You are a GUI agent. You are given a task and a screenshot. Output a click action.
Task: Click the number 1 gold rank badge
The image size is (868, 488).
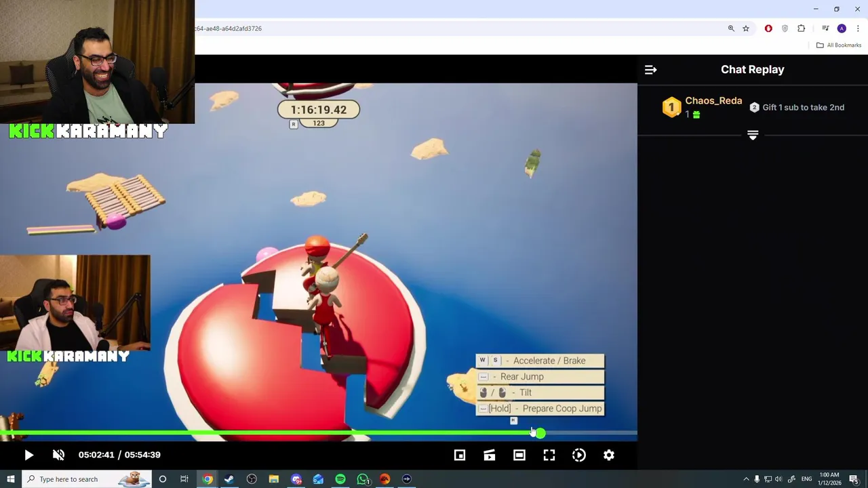tap(671, 107)
